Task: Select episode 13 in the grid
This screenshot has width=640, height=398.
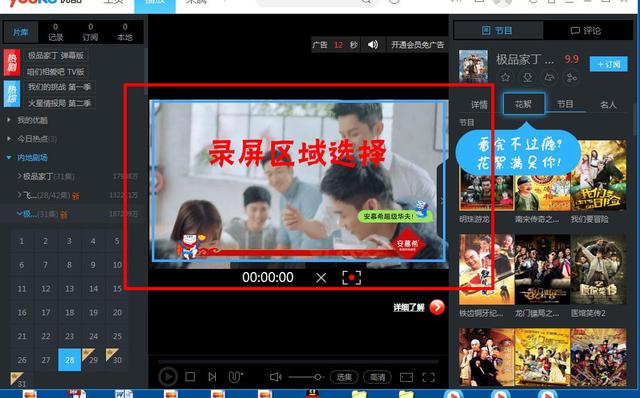Action: coord(69,289)
